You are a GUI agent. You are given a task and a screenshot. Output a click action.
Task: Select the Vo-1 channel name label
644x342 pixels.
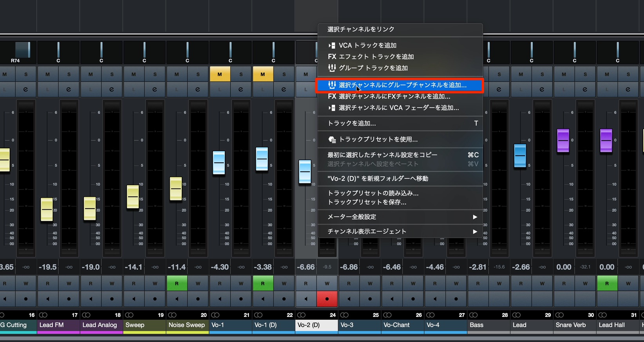pyautogui.click(x=230, y=325)
